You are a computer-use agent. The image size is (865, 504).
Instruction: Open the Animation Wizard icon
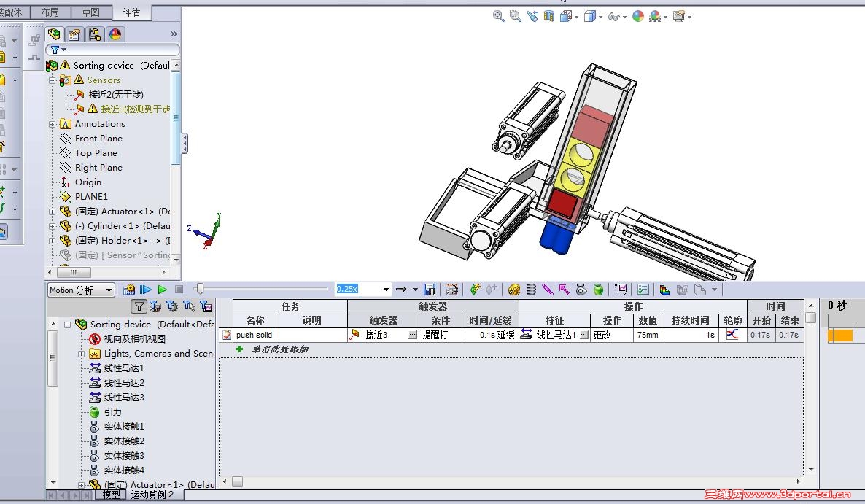pyautogui.click(x=451, y=290)
